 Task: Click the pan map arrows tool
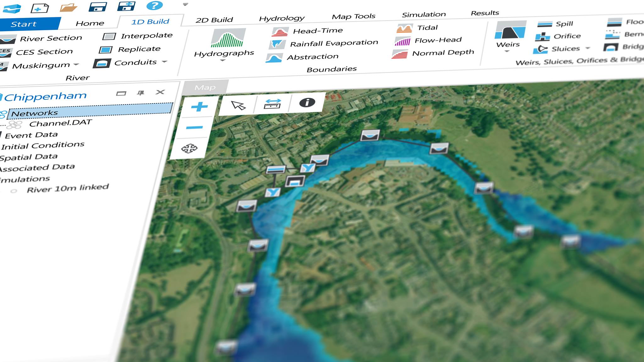(189, 148)
